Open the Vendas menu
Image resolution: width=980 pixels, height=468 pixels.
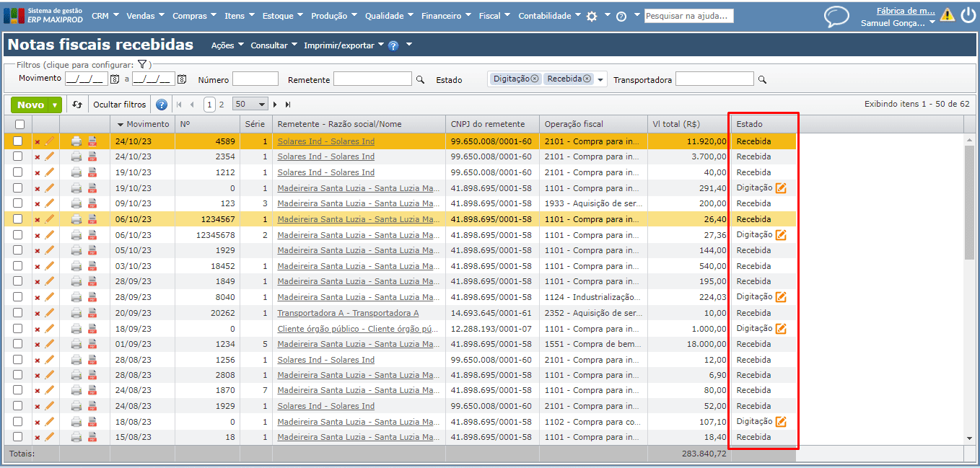(145, 16)
